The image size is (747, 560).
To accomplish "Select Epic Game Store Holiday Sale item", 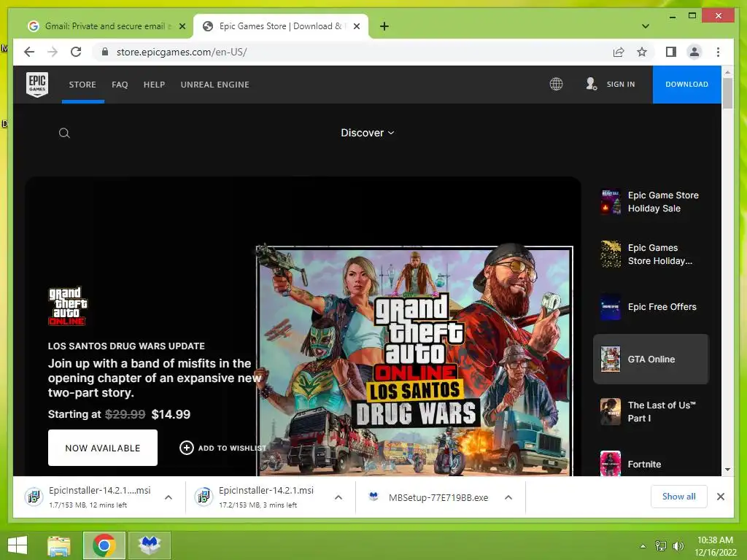I will (x=651, y=202).
